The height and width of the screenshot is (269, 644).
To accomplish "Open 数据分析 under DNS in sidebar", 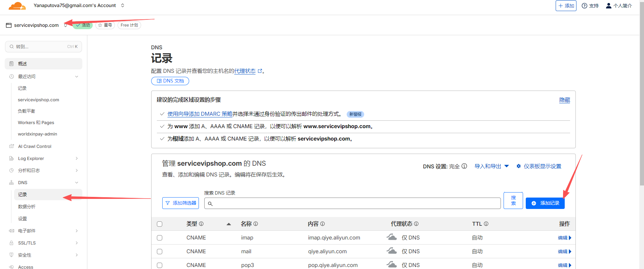I will click(27, 207).
